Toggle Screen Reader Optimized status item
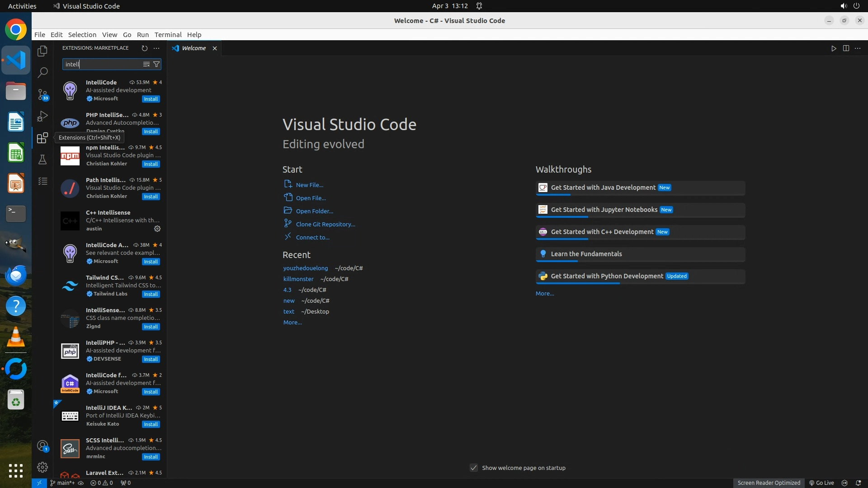 click(x=769, y=483)
